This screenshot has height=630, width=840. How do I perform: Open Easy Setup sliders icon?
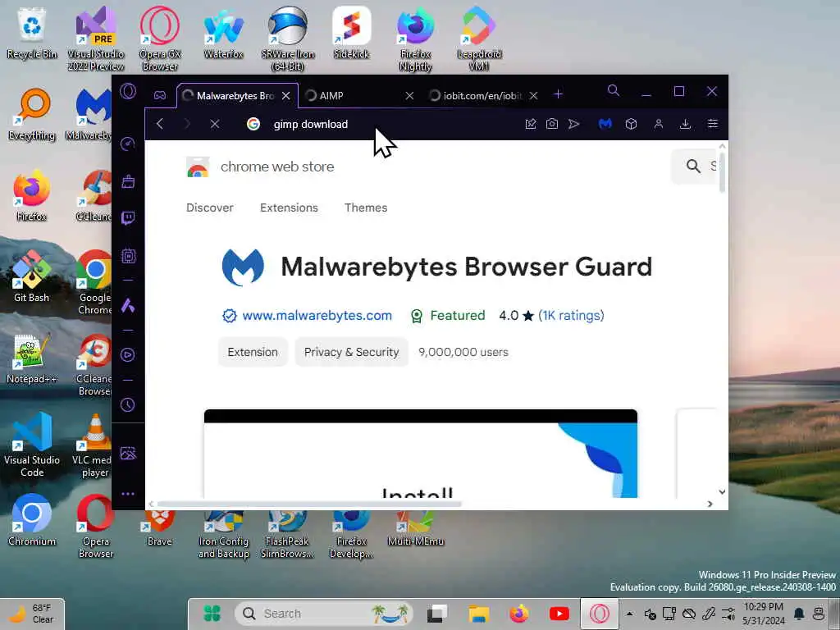tap(713, 124)
